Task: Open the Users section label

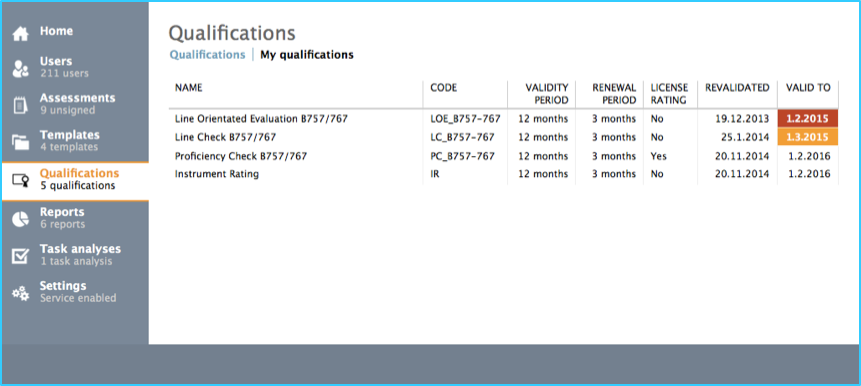Action: click(x=55, y=61)
